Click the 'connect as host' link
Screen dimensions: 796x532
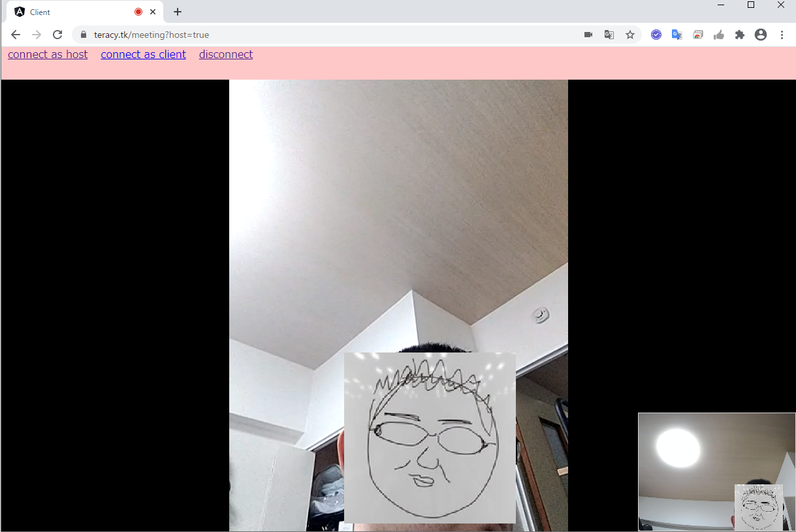(47, 54)
